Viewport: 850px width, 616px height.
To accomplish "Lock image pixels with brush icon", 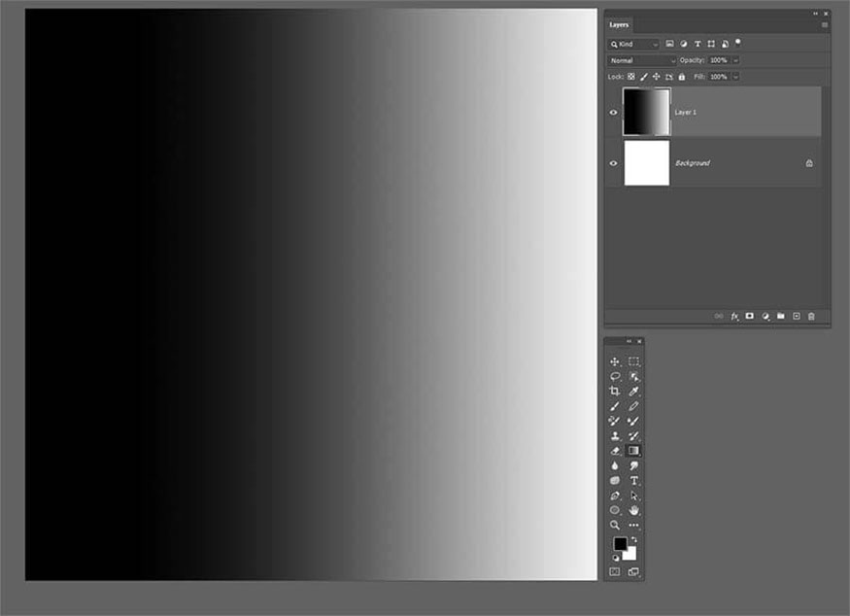I will pos(644,77).
